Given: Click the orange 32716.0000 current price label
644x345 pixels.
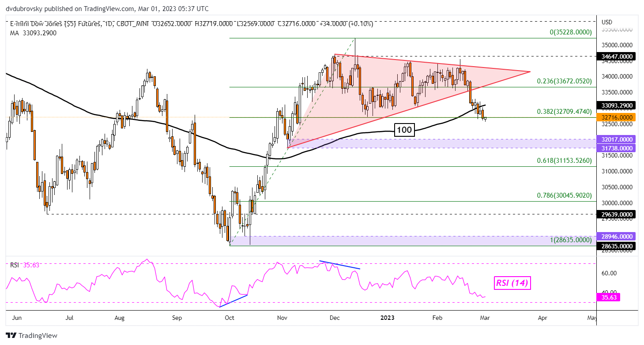Looking at the screenshot, I should 616,117.
